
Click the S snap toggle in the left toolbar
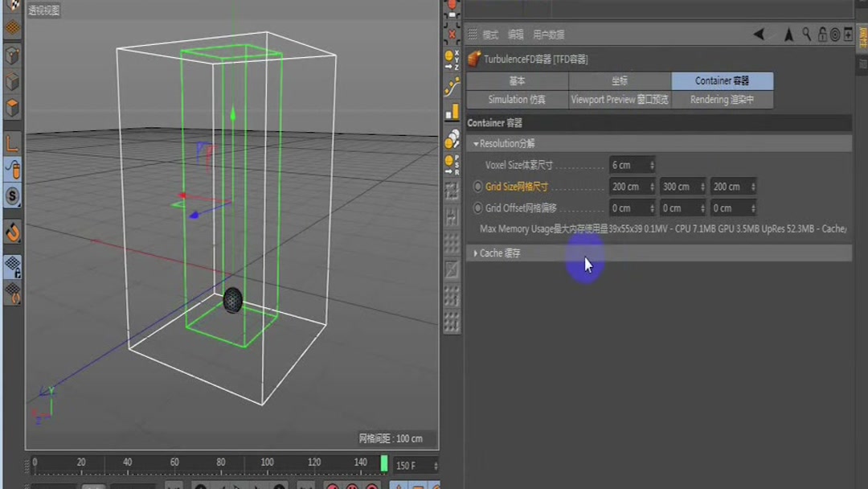coord(12,197)
